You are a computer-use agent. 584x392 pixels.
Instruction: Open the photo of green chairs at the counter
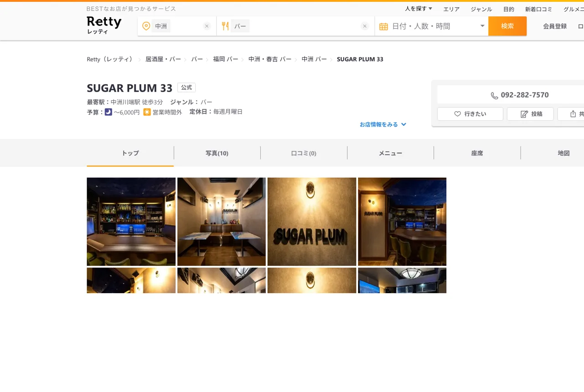[402, 222]
